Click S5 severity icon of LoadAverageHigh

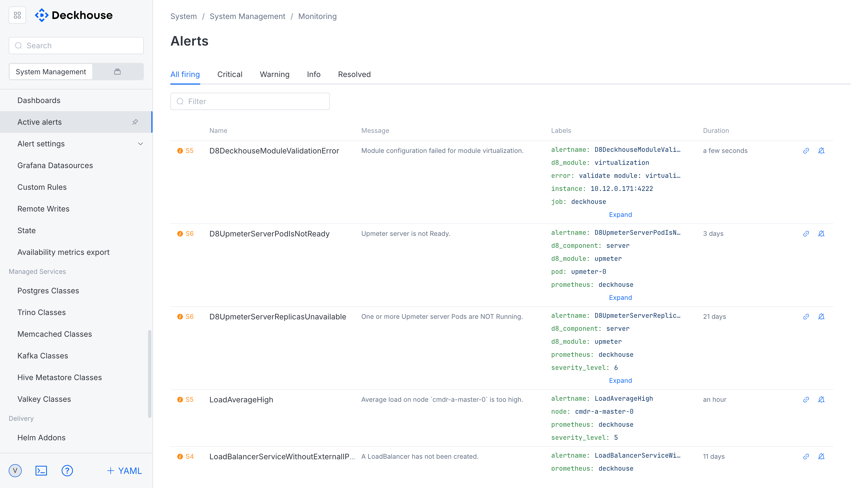tap(180, 399)
